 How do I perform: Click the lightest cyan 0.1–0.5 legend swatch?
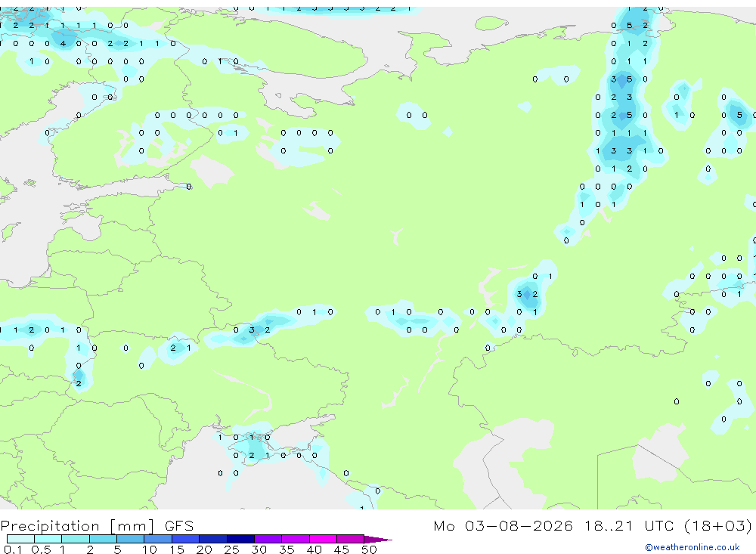[x=20, y=539]
